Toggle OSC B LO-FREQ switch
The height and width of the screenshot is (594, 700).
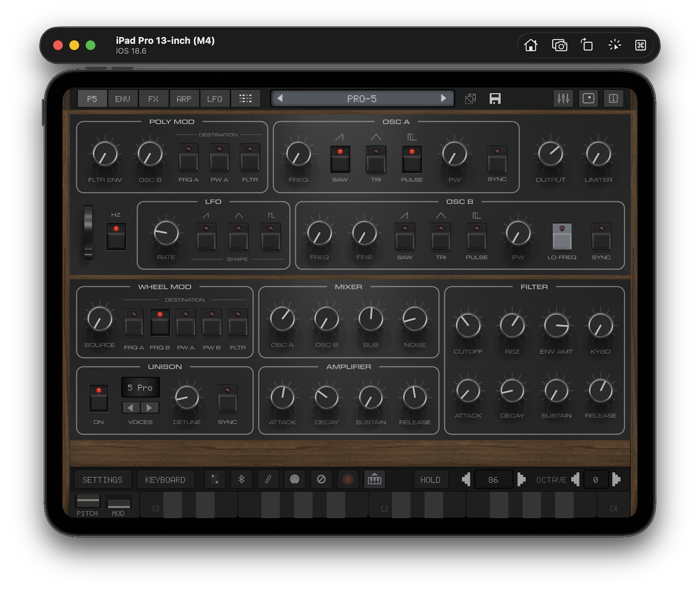[562, 237]
